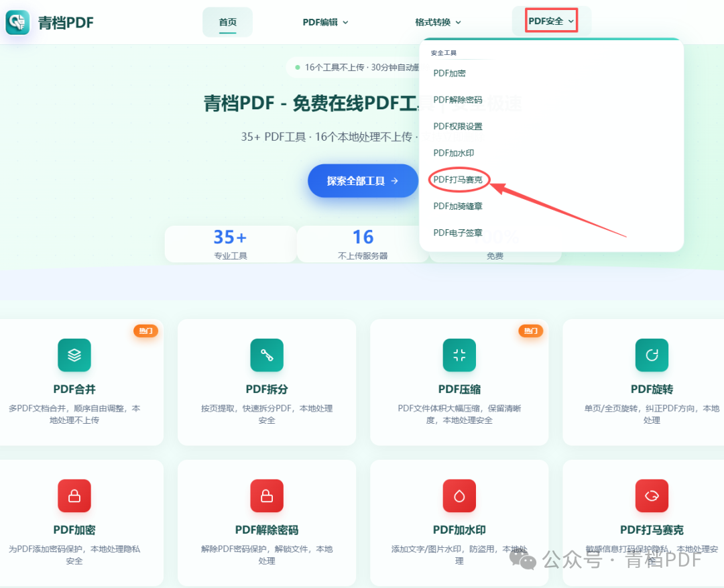The image size is (724, 588).
Task: Expand the 格式转换 dropdown chevron
Action: point(459,22)
